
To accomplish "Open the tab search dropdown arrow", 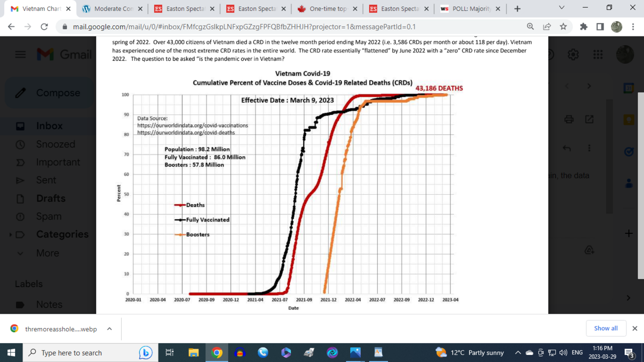I will tap(562, 8).
